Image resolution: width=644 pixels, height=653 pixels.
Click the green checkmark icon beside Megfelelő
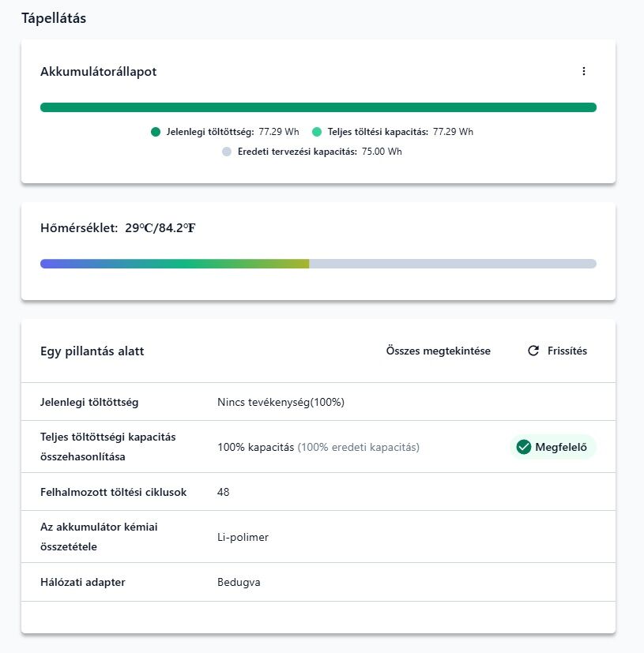click(x=524, y=447)
